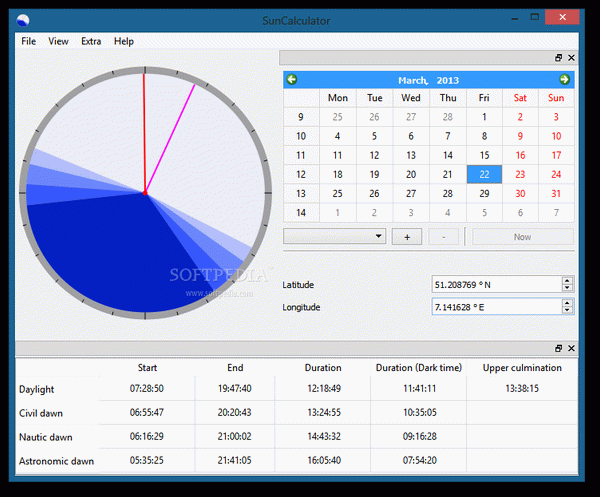Click the minus button to remove location
This screenshot has height=497, width=600.
(443, 237)
